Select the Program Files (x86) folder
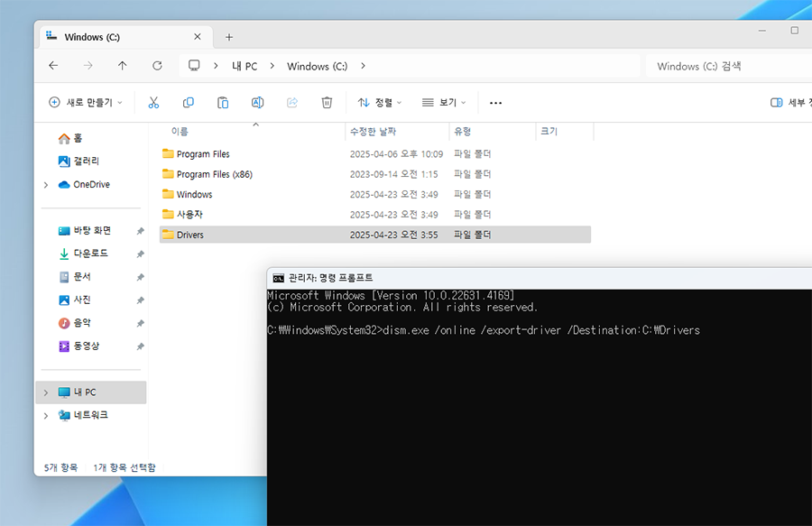Screen dimensions: 812x526 tap(375, 174)
